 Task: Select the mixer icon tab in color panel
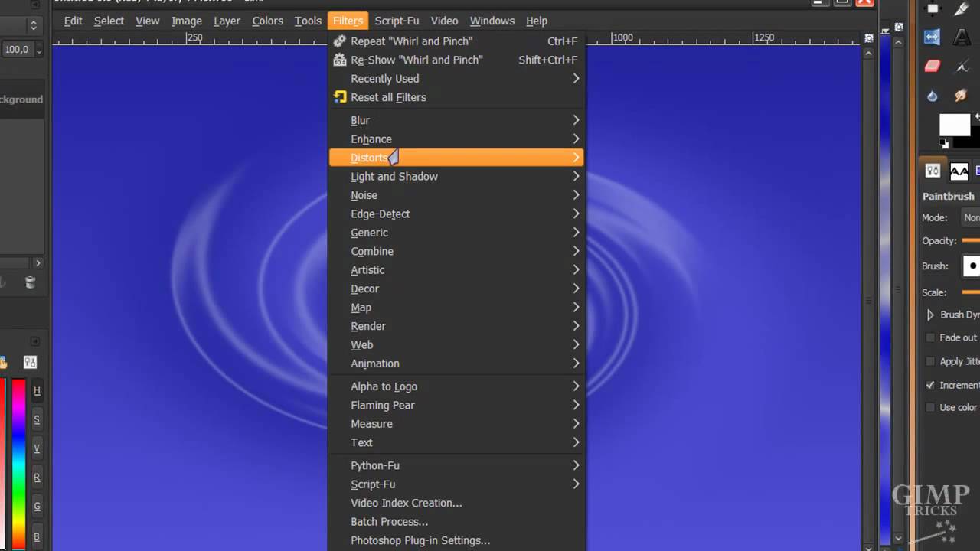click(30, 362)
